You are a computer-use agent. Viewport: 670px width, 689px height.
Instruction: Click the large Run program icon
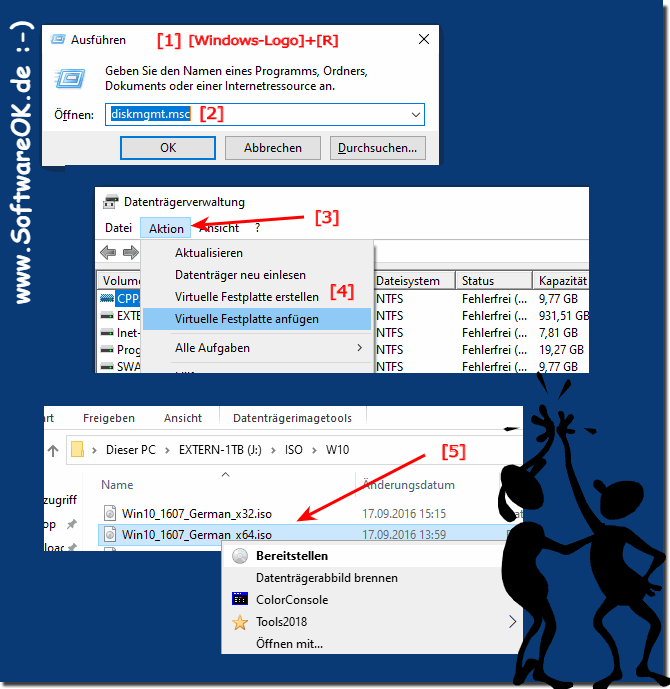click(70, 79)
